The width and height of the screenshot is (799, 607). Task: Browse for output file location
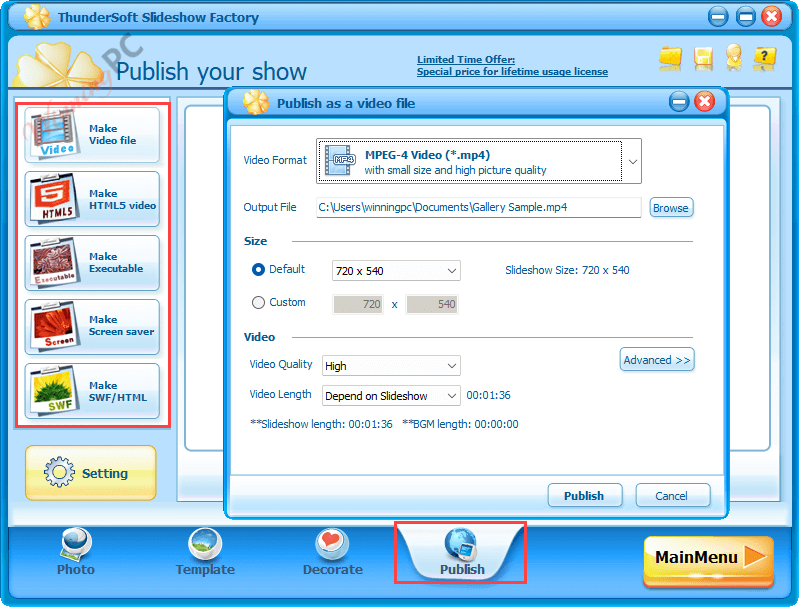tap(671, 207)
